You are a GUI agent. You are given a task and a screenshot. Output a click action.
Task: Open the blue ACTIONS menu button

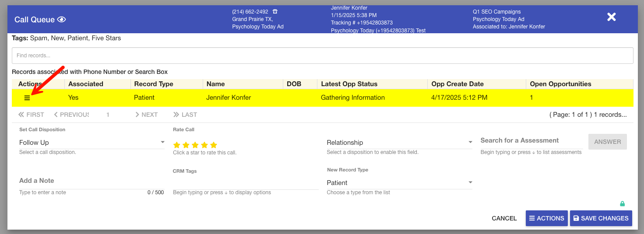tap(546, 218)
